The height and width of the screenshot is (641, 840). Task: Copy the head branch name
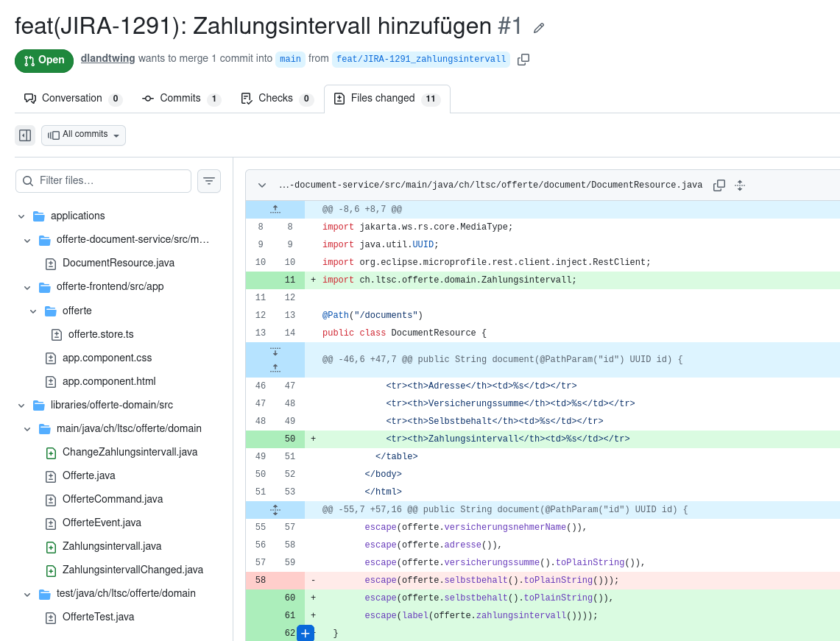click(x=523, y=60)
